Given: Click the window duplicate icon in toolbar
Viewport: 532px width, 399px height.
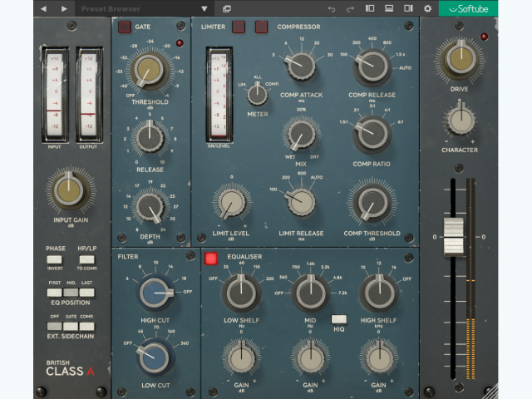Looking at the screenshot, I should [227, 9].
